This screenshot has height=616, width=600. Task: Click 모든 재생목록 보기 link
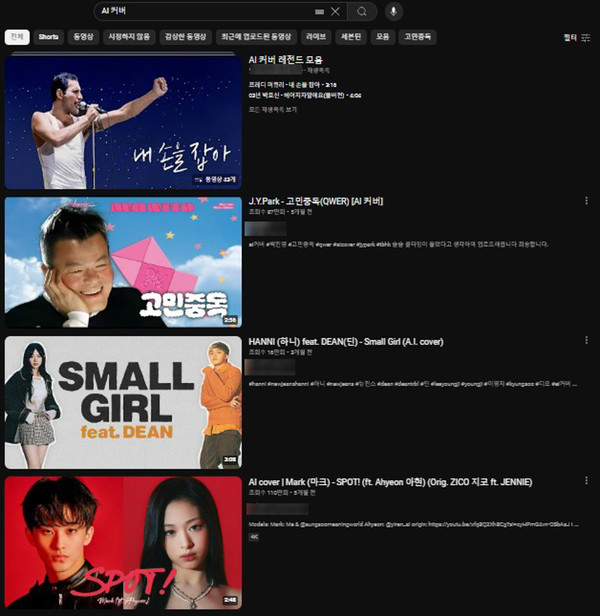(272, 110)
